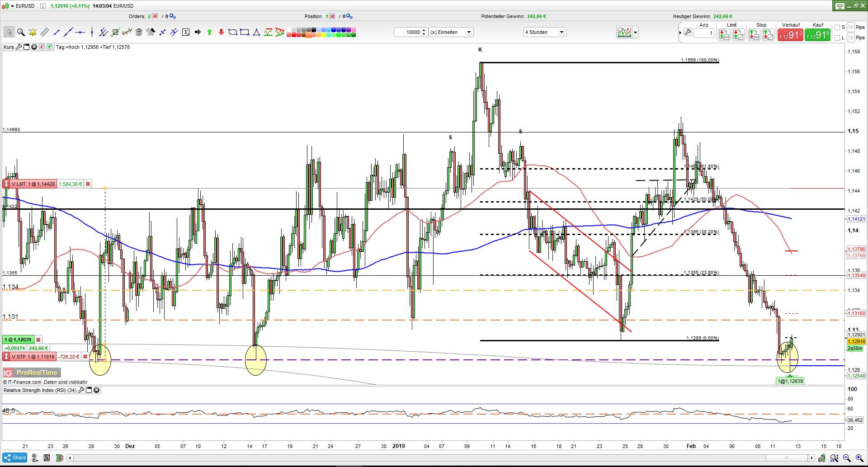Open the (x) Einheiten units dropdown
The width and height of the screenshot is (868, 467).
tap(468, 32)
